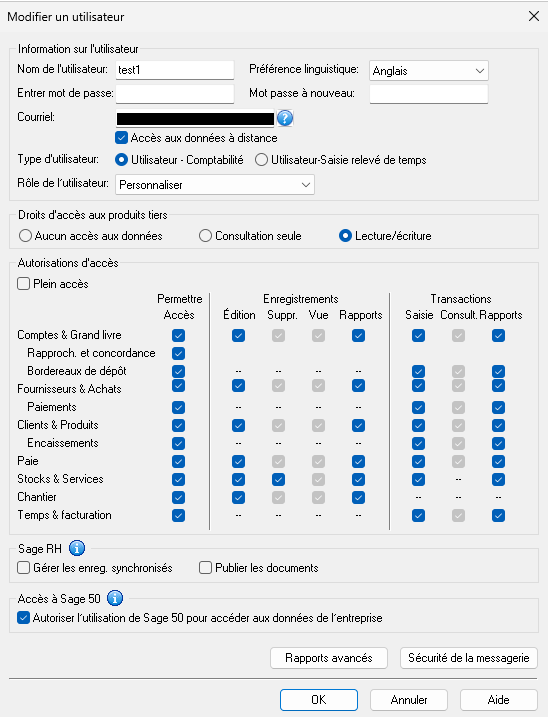The image size is (548, 717).
Task: Close the Modifier un utilisateur dialog
Action: point(533,16)
